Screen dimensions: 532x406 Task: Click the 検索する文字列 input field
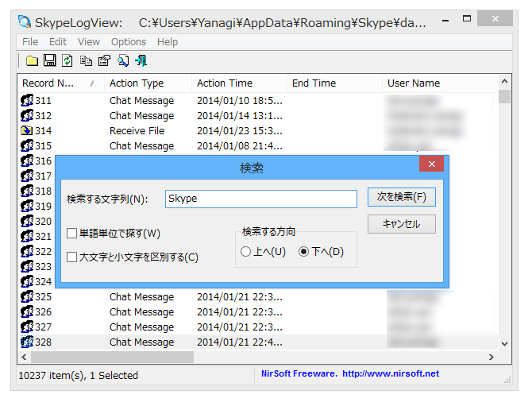261,199
